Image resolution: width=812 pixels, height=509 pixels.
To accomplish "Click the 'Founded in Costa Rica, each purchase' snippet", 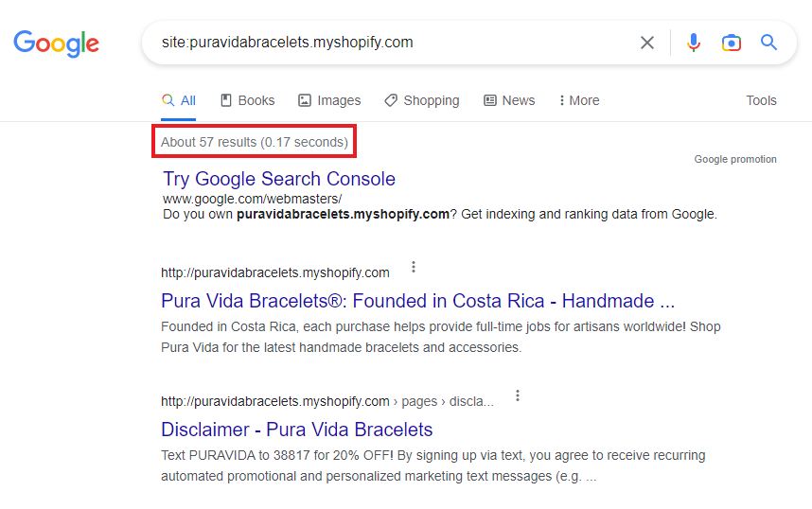I will (441, 337).
